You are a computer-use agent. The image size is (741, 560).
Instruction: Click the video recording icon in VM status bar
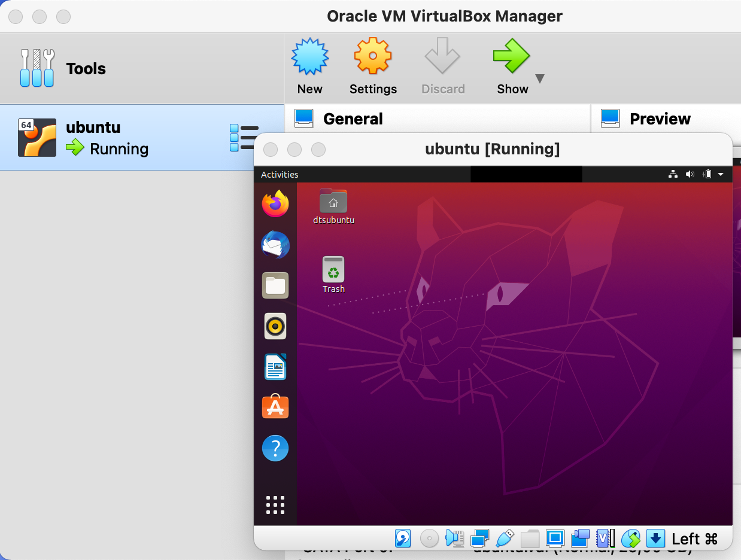tap(580, 538)
